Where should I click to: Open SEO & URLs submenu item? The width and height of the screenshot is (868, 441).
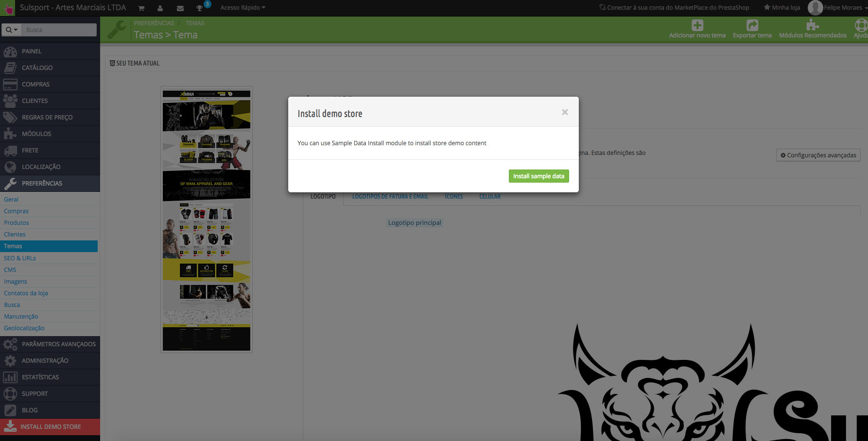click(20, 258)
